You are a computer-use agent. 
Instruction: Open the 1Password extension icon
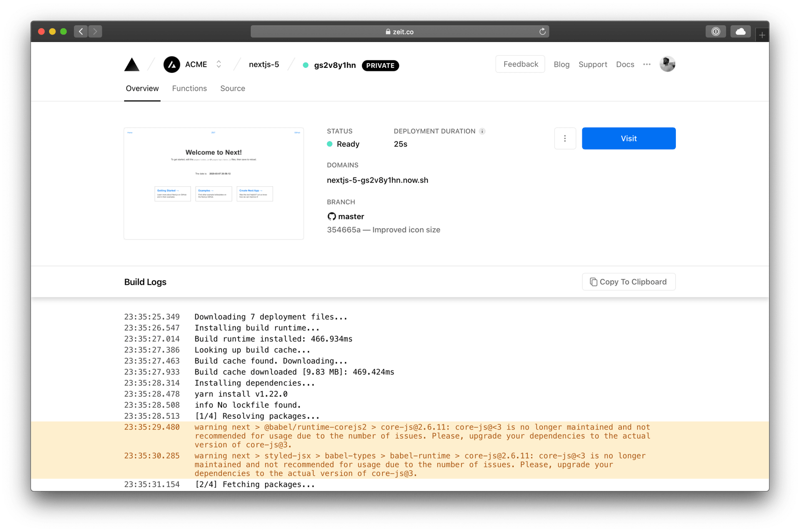tap(715, 32)
